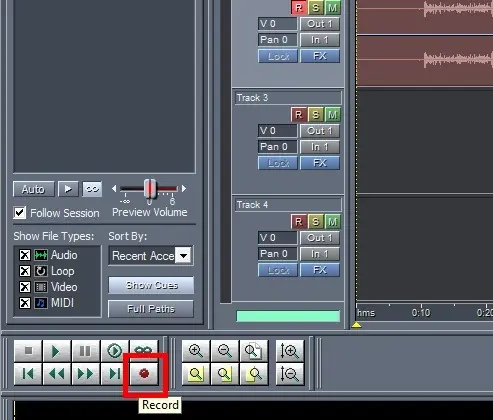
Task: Open the Sort By dropdown
Action: pos(184,256)
